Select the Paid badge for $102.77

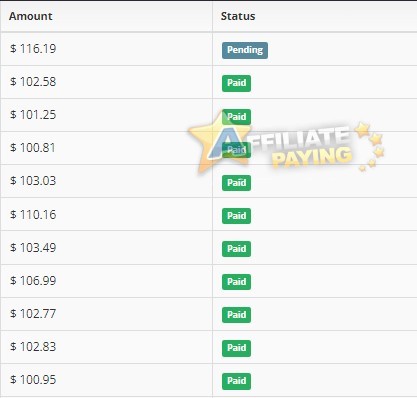click(236, 314)
